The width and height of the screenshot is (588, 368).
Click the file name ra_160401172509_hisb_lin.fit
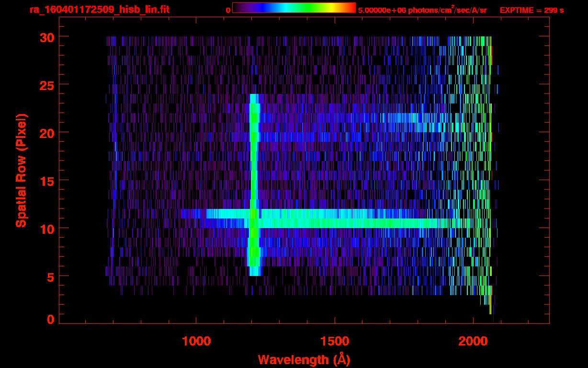[99, 10]
